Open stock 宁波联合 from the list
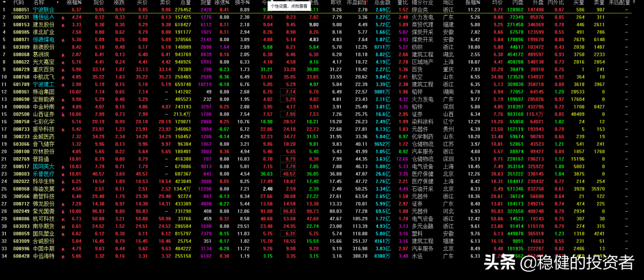This screenshot has height=280, width=644. [x=43, y=10]
